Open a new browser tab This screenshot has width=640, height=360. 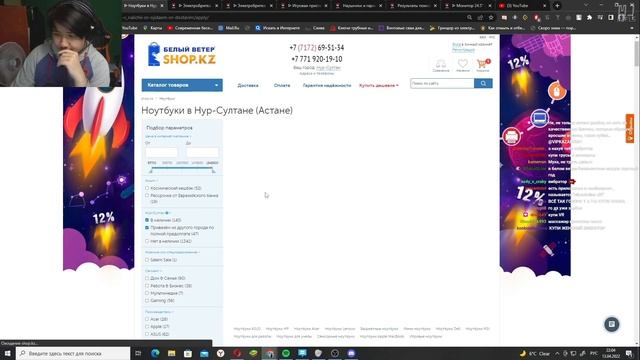[557, 6]
